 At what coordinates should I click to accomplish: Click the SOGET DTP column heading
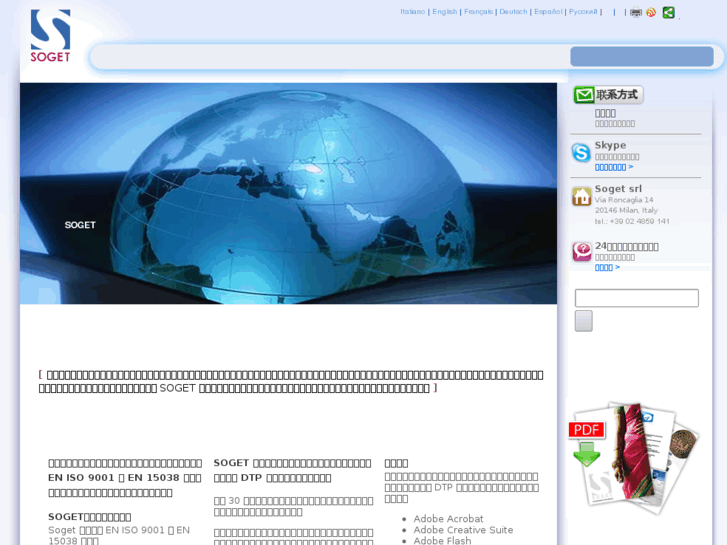click(x=292, y=470)
